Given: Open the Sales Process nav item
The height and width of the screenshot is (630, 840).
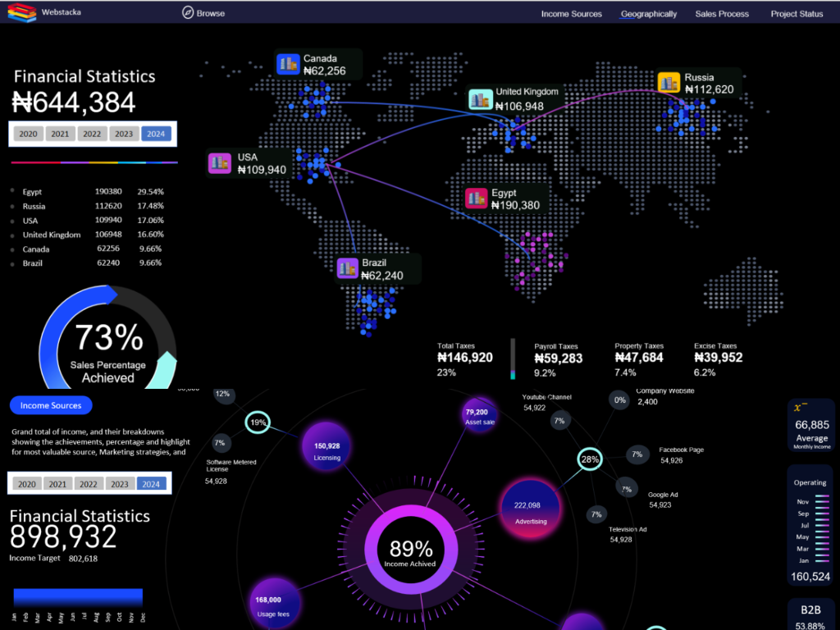Looking at the screenshot, I should [x=722, y=14].
